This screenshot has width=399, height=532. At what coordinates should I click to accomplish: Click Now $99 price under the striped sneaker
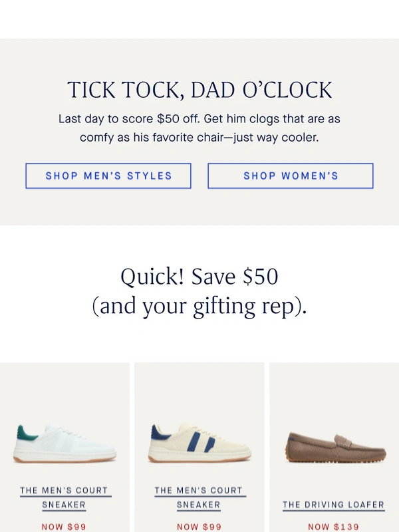[x=198, y=527]
